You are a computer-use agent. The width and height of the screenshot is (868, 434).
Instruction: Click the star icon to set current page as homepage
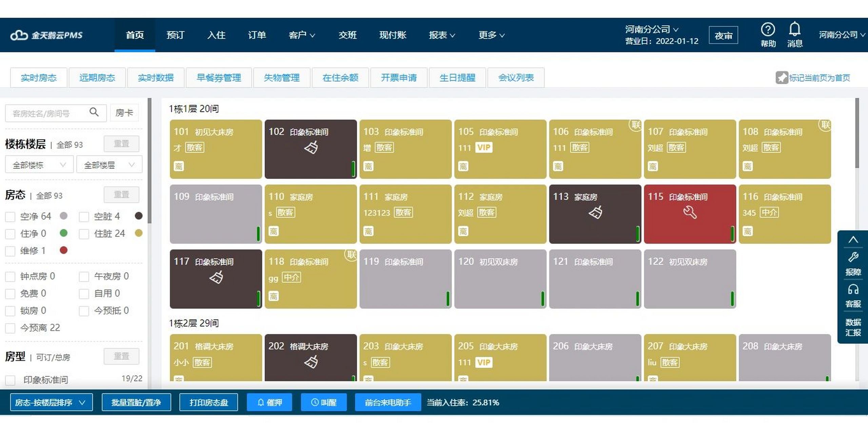click(x=782, y=77)
